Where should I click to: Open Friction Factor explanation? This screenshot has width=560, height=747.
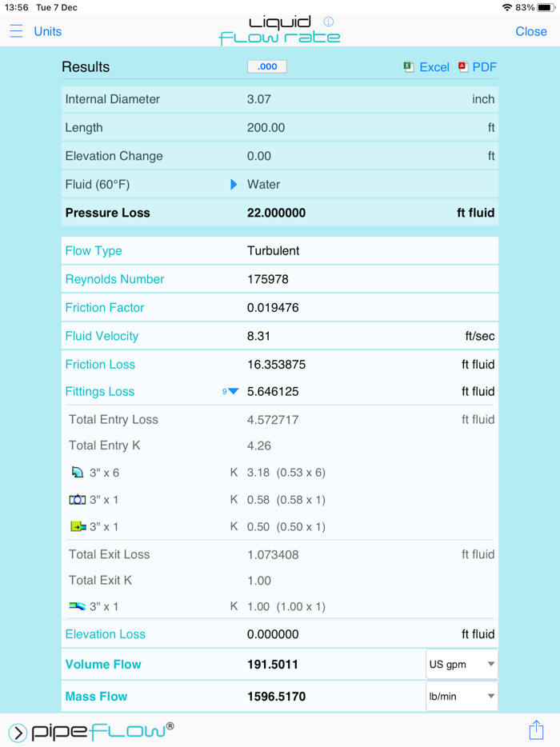tap(104, 308)
